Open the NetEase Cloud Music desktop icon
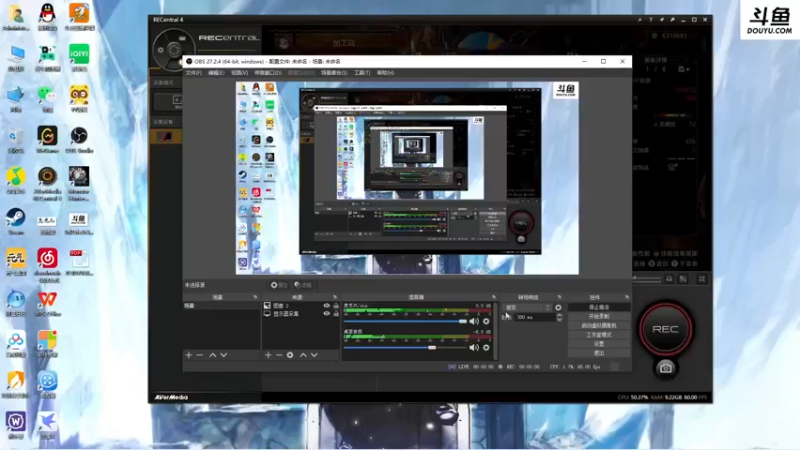Screen dimensions: 800x450 coord(47,264)
